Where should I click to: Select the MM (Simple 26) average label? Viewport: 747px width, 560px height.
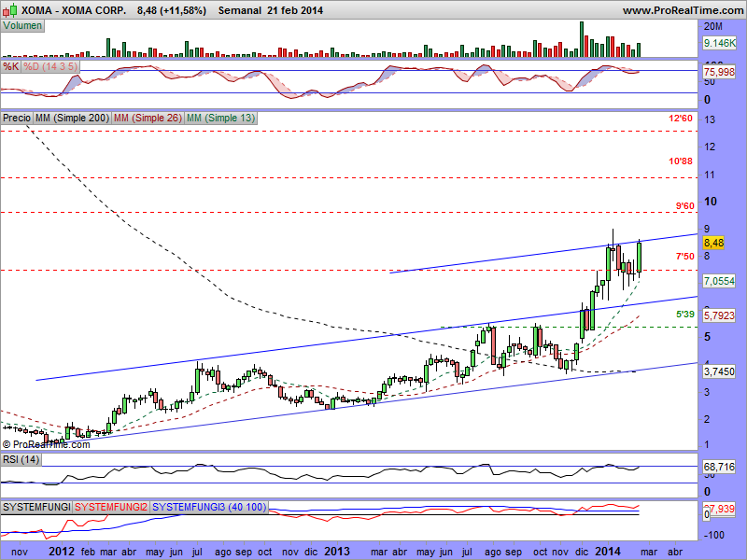coord(148,118)
